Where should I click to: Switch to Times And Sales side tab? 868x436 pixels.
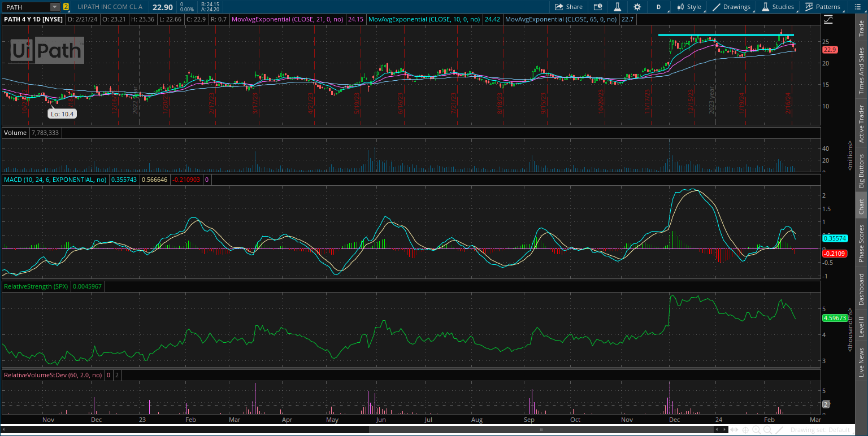click(861, 71)
